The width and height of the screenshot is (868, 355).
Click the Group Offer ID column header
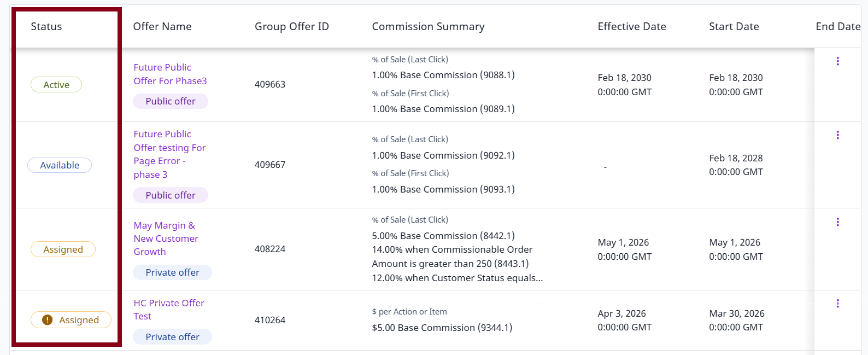tap(292, 26)
